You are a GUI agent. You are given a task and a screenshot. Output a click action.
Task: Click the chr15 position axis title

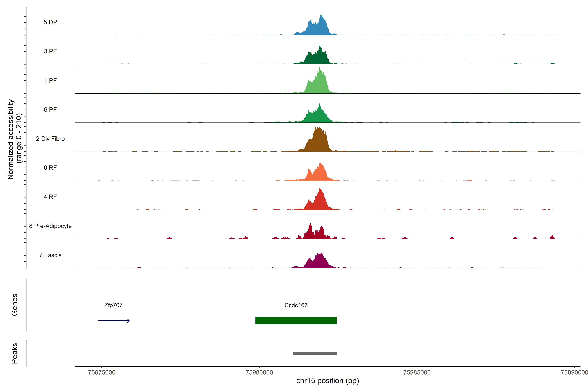(327, 381)
